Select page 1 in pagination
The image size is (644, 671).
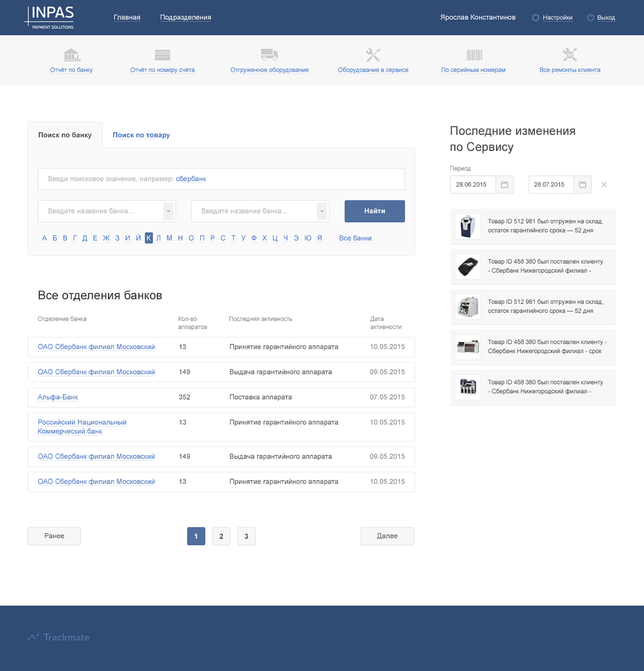(x=196, y=536)
